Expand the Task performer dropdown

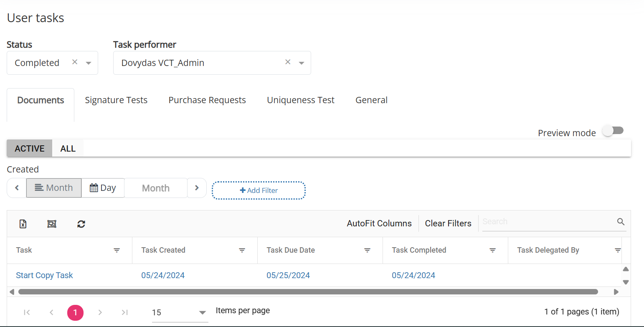click(x=302, y=63)
